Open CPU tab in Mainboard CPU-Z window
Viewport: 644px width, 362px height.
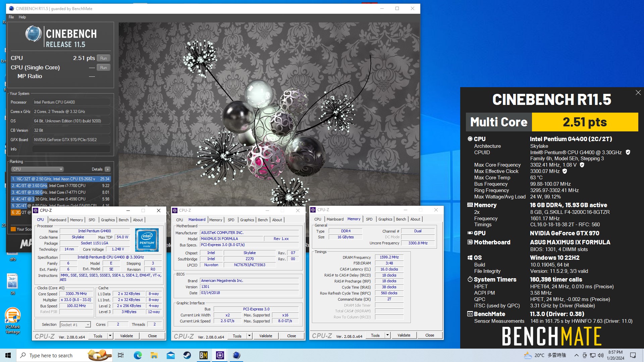pos(179,220)
